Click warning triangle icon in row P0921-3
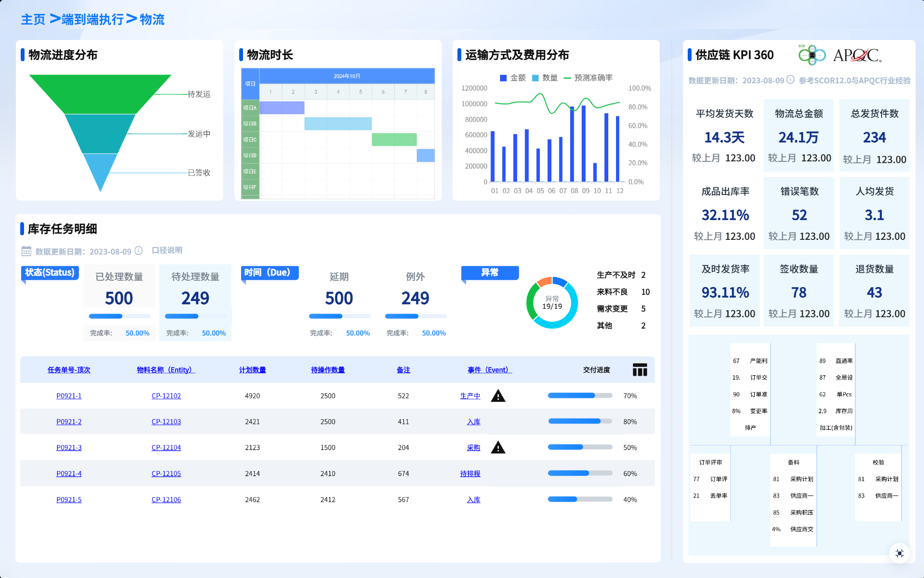The image size is (924, 578). coord(498,447)
